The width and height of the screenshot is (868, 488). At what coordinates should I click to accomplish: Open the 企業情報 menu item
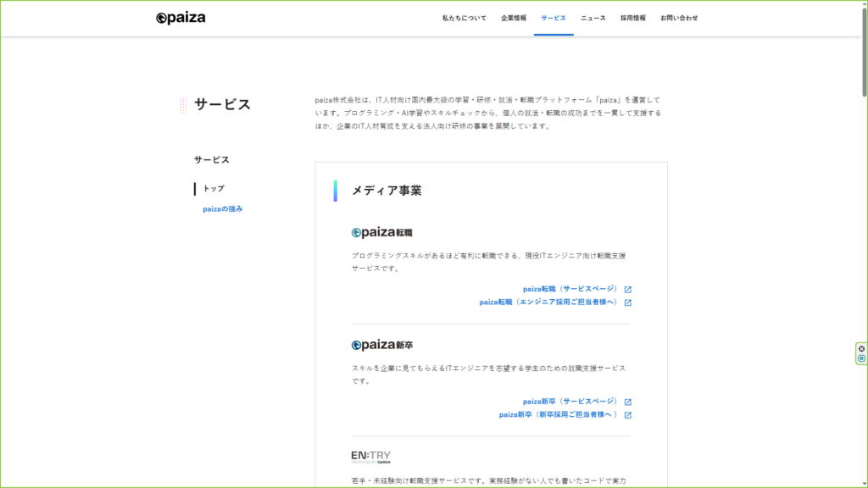click(x=514, y=19)
